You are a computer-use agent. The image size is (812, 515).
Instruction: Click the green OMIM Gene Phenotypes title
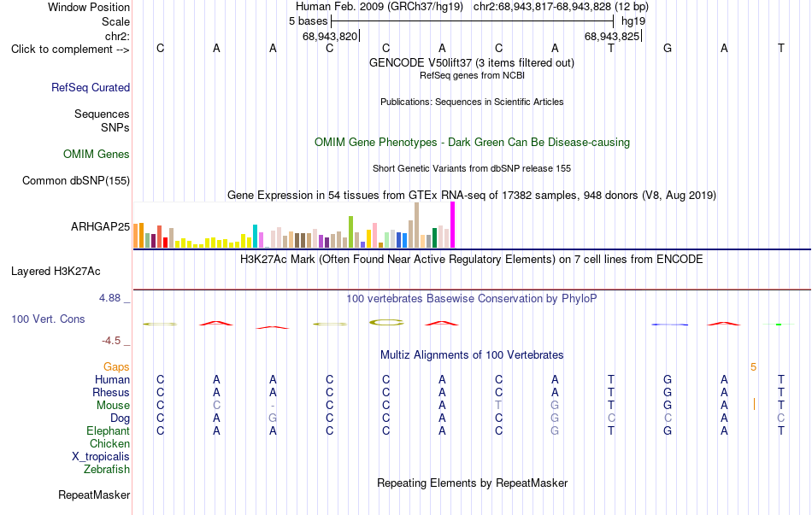[473, 143]
